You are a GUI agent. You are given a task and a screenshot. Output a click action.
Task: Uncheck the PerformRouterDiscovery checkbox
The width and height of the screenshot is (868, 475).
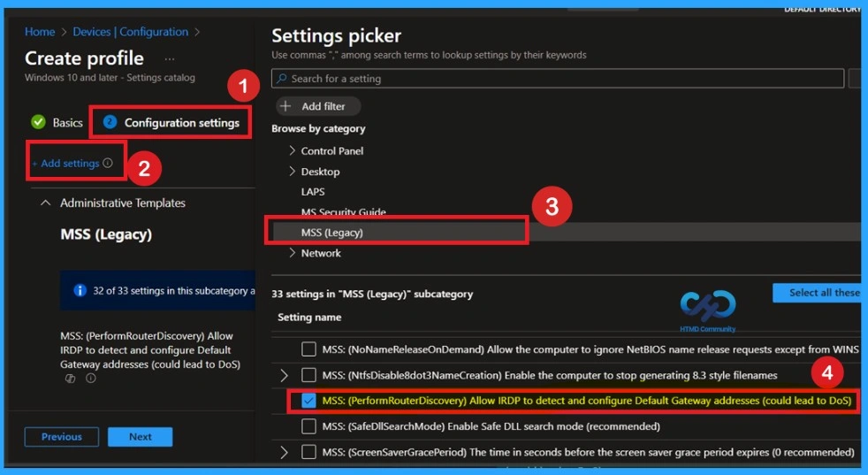[x=308, y=400]
